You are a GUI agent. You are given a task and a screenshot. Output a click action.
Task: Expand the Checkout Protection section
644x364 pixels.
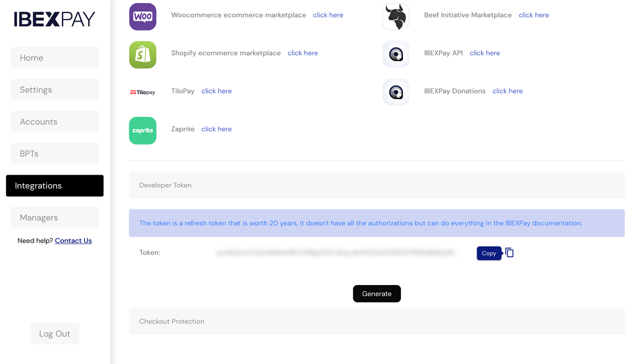click(x=377, y=321)
